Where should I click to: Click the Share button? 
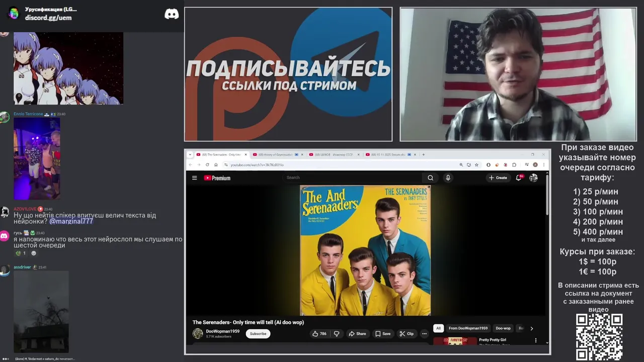point(357,334)
